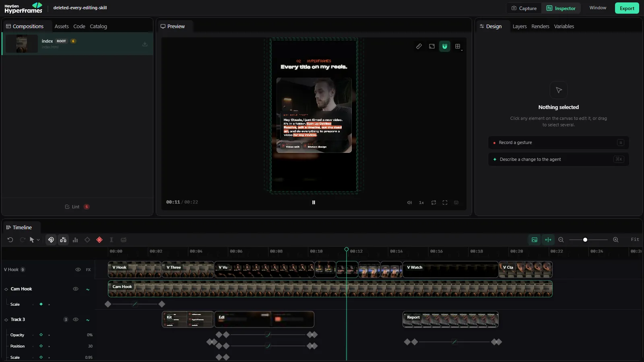Pause the preview playback
The height and width of the screenshot is (362, 644).
click(x=314, y=202)
